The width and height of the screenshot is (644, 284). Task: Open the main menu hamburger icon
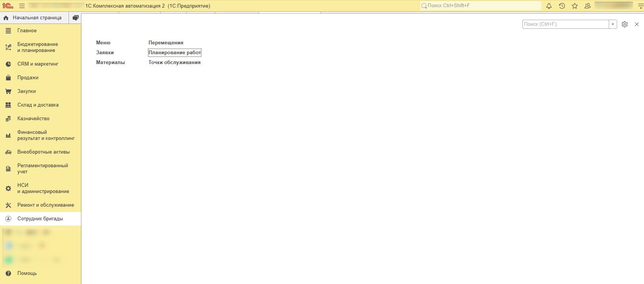[22, 6]
